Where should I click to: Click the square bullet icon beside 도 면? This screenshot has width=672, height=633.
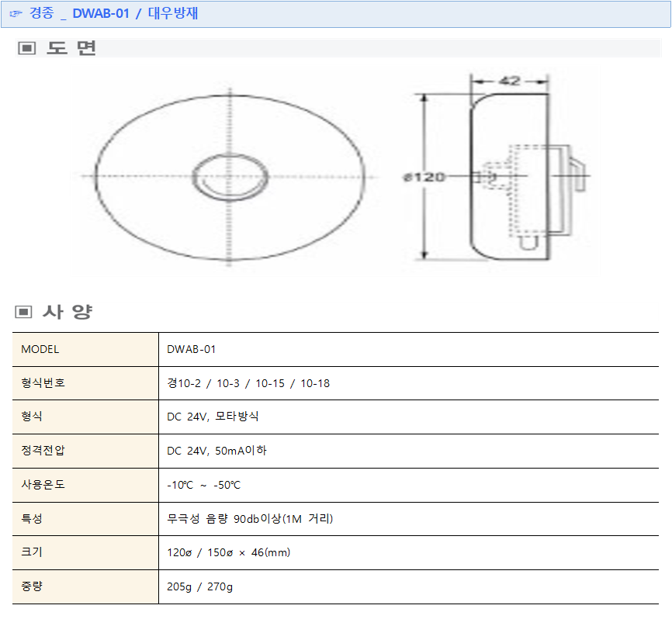tap(26, 48)
